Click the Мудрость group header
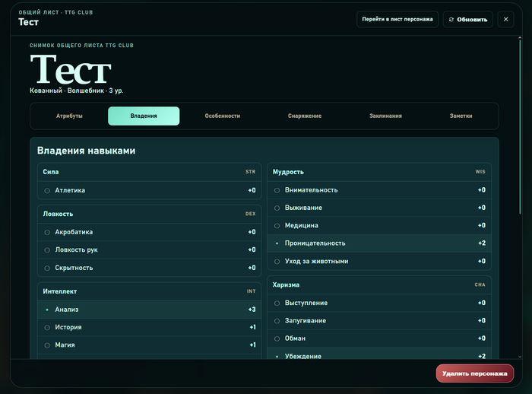The height and width of the screenshot is (394, 532). click(379, 172)
